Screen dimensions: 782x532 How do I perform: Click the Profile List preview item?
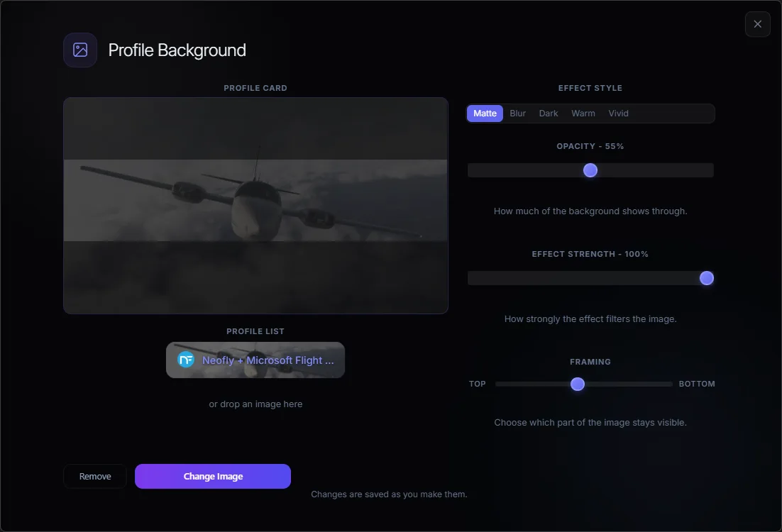click(255, 360)
